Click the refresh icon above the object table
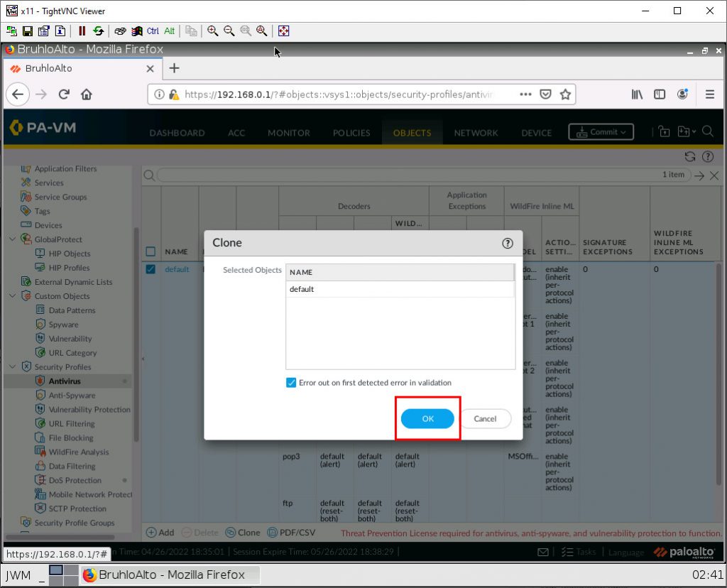Viewport: 727px width, 588px height. tap(689, 156)
